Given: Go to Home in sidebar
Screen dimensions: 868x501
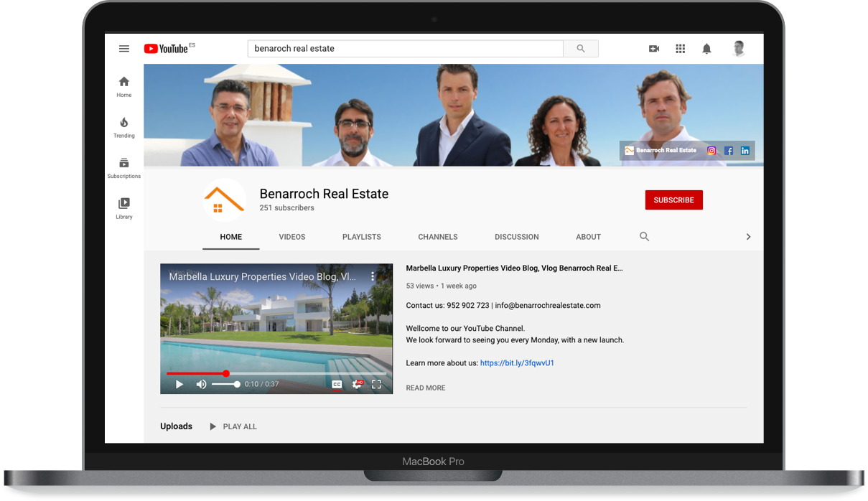Looking at the screenshot, I should click(x=124, y=87).
